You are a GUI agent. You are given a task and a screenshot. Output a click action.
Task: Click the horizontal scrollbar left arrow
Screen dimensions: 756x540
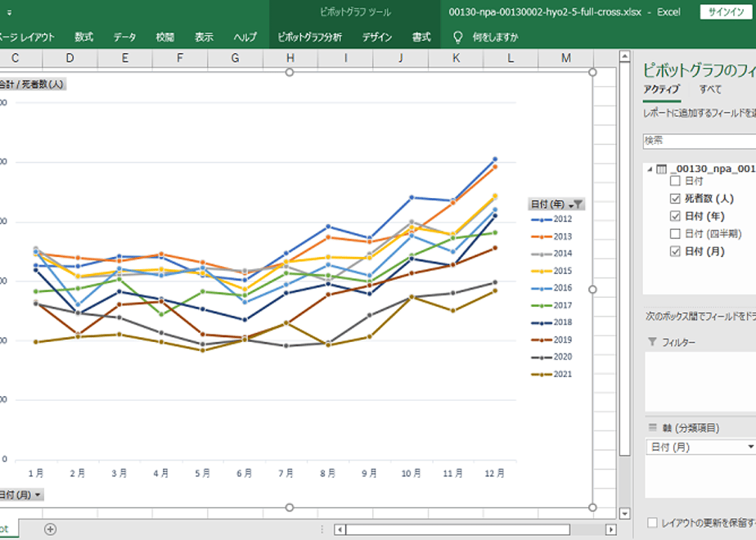pos(340,529)
